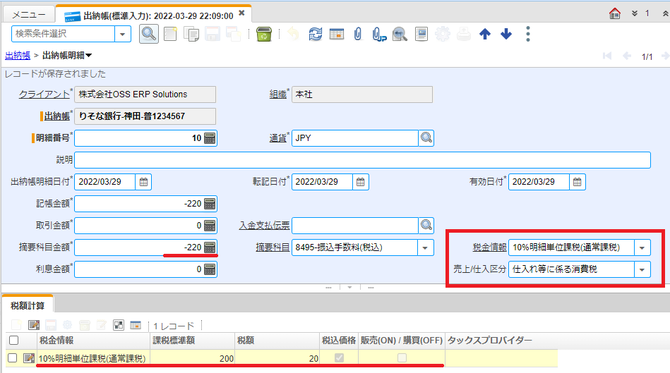Click the 検索条件選択 search combobox field
This screenshot has height=373, width=670.
point(63,34)
